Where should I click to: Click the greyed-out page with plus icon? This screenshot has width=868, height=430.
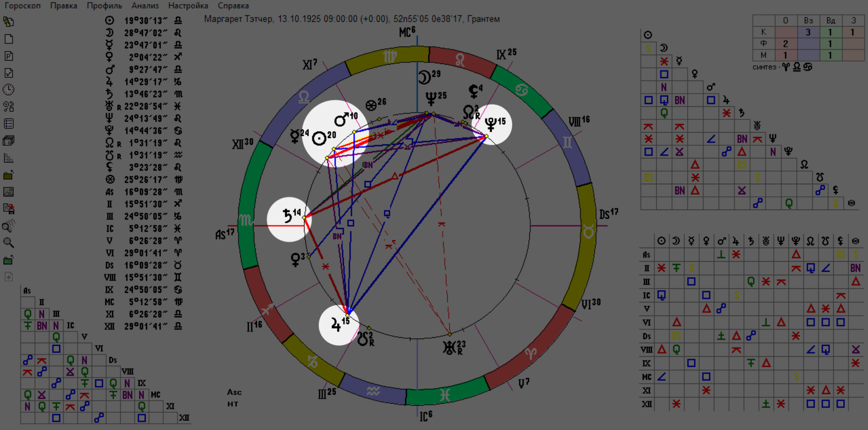(9, 277)
